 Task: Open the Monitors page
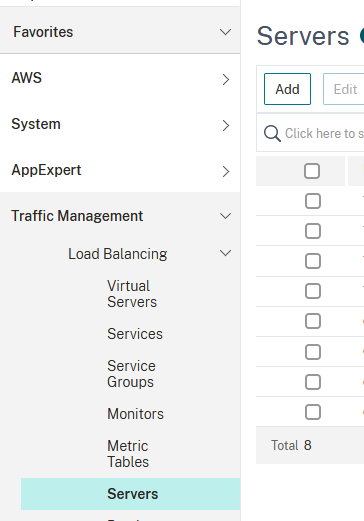[x=135, y=414]
